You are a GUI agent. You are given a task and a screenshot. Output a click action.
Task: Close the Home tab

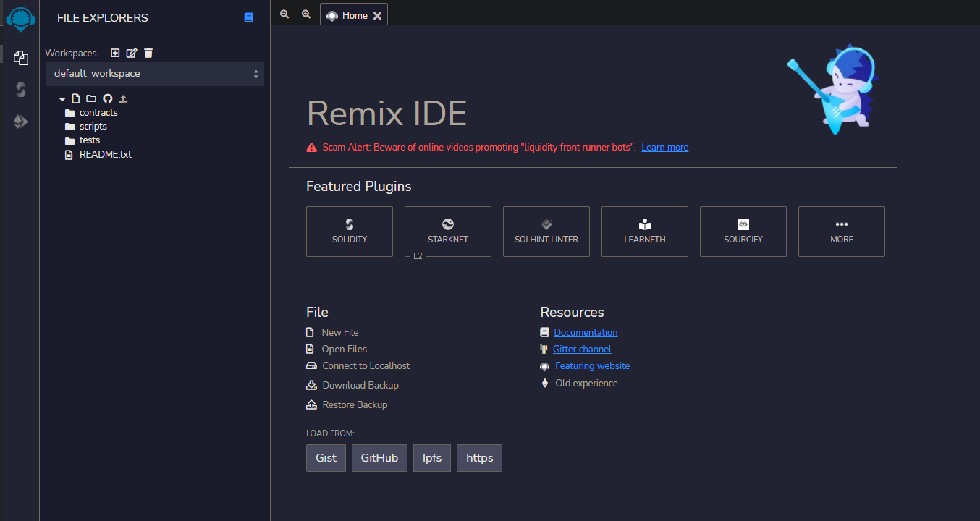click(377, 16)
